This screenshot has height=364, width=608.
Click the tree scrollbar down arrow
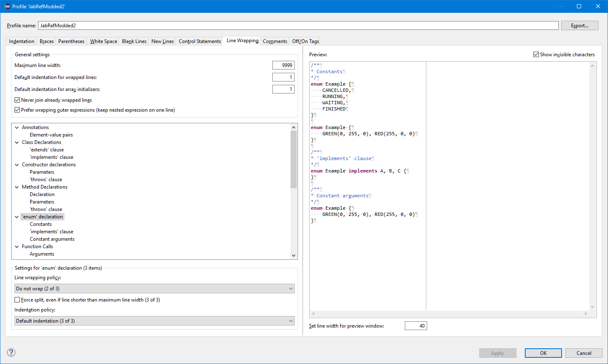tap(294, 256)
